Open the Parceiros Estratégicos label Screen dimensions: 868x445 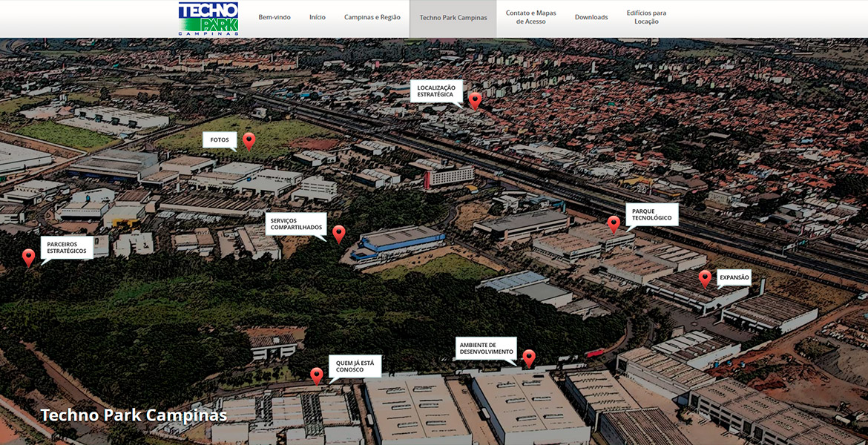pyautogui.click(x=67, y=248)
